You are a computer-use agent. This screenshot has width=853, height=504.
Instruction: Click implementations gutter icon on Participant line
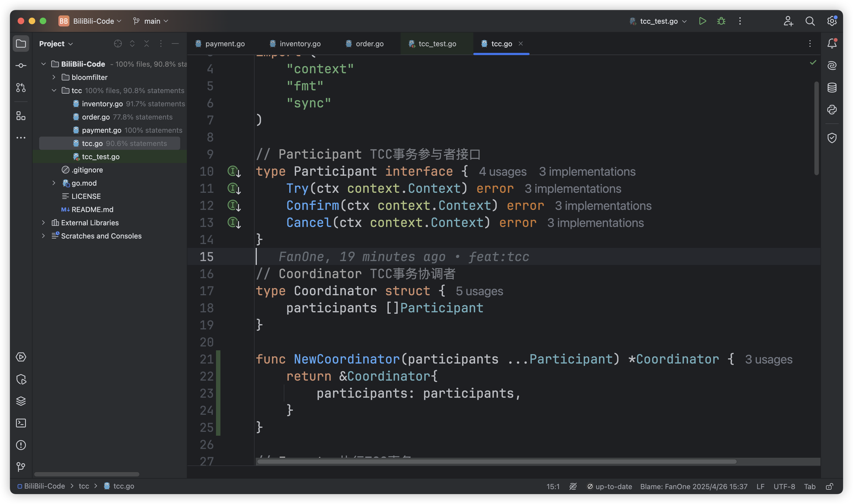[234, 171]
